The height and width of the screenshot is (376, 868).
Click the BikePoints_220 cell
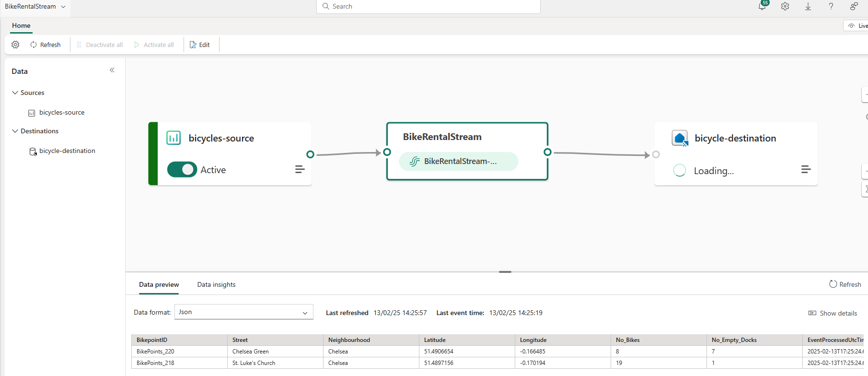click(x=179, y=352)
